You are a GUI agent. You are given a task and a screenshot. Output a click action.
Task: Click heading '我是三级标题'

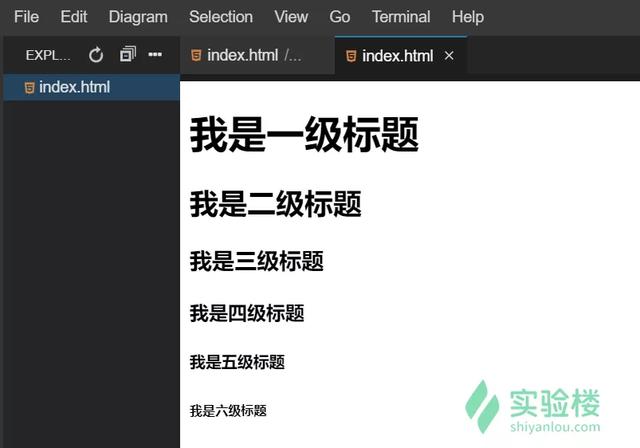(257, 261)
